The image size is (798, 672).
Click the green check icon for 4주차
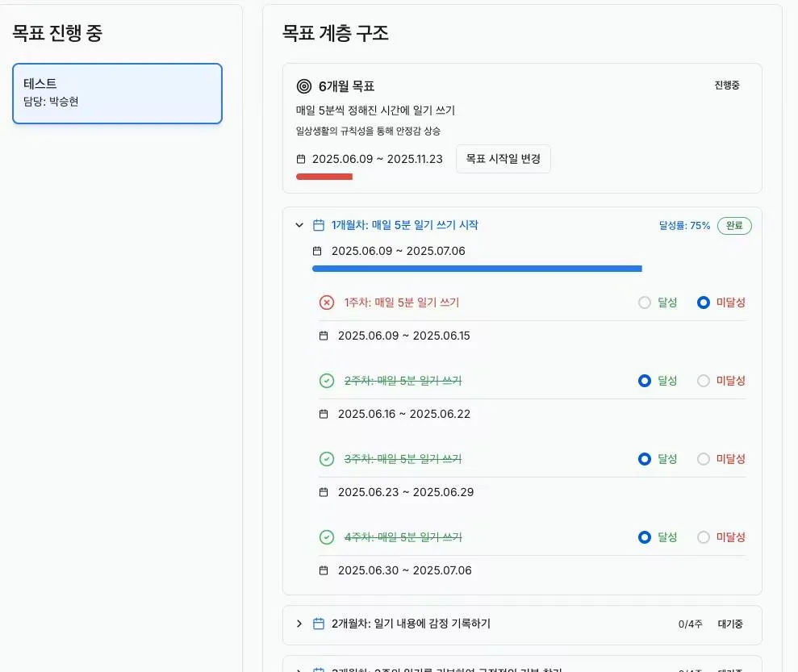(327, 537)
